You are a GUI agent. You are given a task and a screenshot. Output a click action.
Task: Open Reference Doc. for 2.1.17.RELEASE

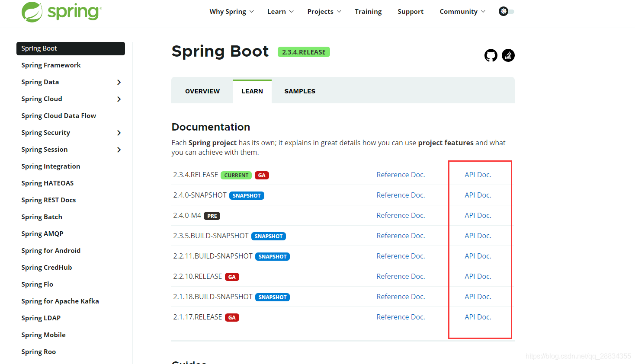click(401, 317)
